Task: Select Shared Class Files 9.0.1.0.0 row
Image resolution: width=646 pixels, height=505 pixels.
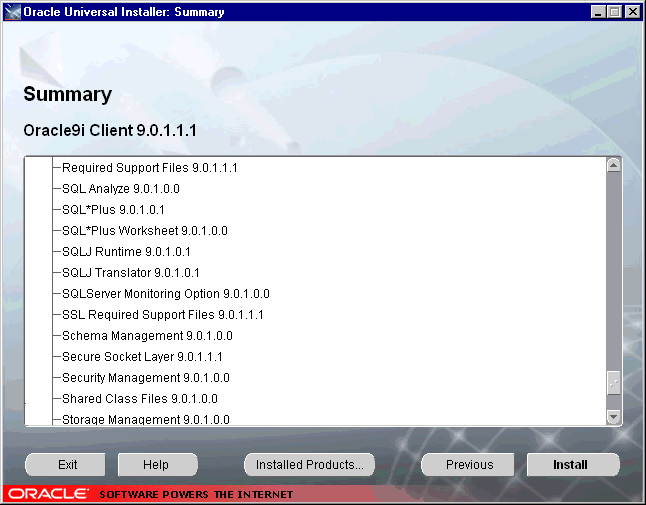Action: click(x=140, y=399)
